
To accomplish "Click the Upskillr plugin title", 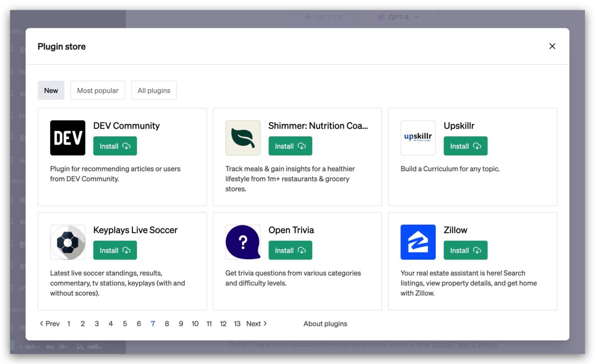I will [x=459, y=126].
